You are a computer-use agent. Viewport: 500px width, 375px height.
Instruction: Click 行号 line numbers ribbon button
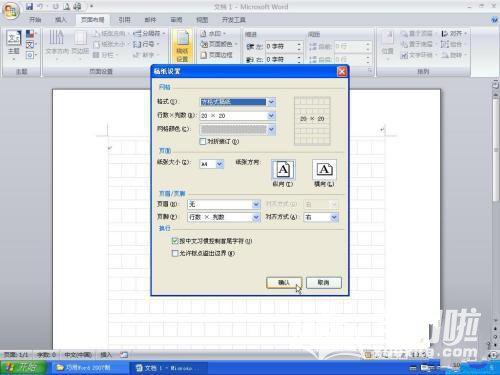click(x=146, y=44)
